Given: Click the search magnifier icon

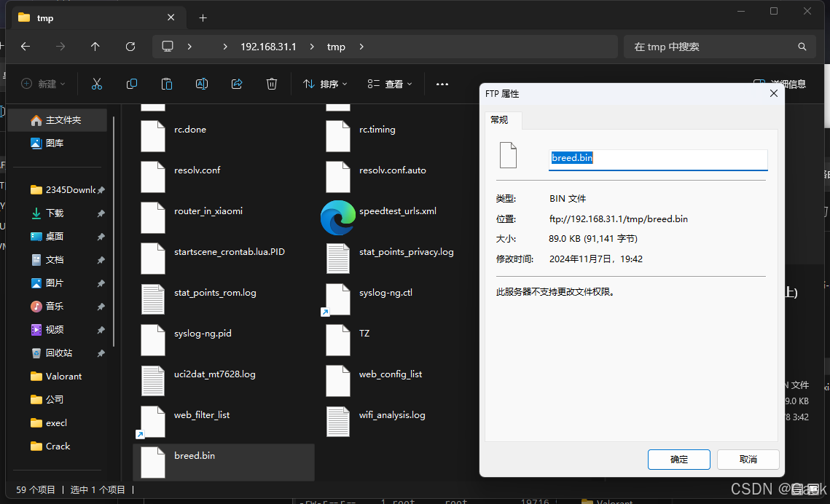Looking at the screenshot, I should pos(802,47).
